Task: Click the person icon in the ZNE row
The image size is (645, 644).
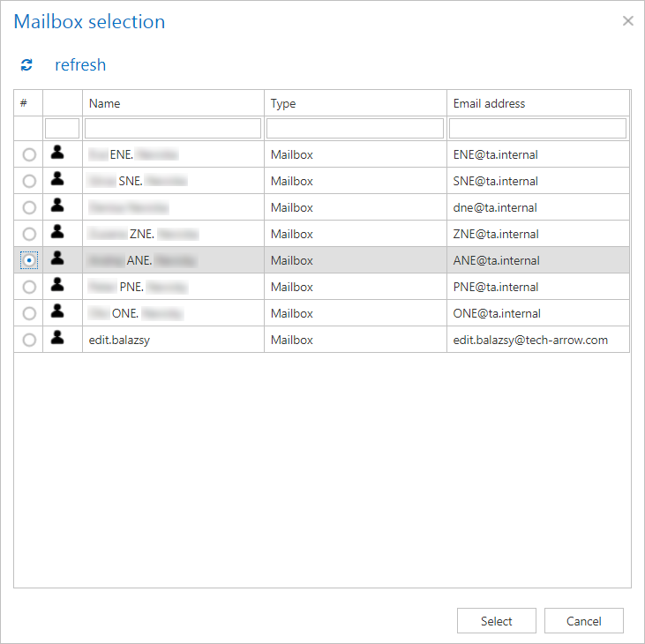Action: tap(57, 233)
